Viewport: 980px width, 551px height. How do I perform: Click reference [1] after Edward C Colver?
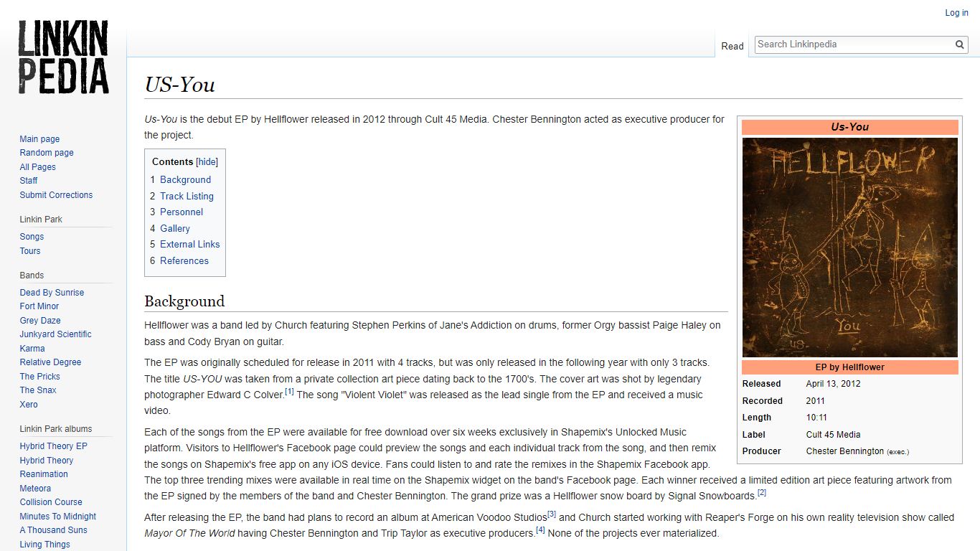coord(289,392)
